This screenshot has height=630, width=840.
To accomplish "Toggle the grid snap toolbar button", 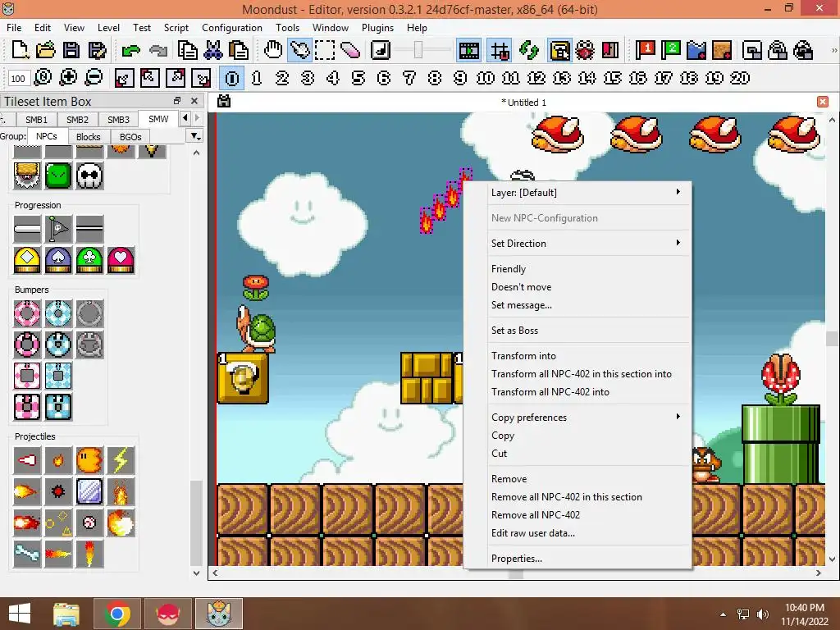I will click(x=500, y=51).
